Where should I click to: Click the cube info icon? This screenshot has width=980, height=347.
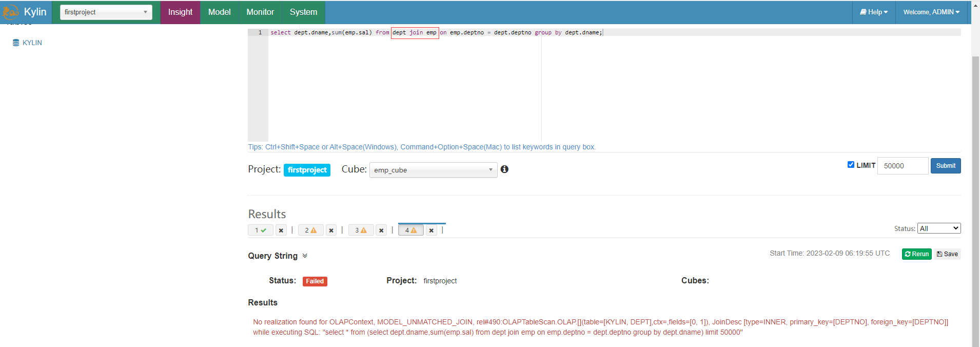504,169
